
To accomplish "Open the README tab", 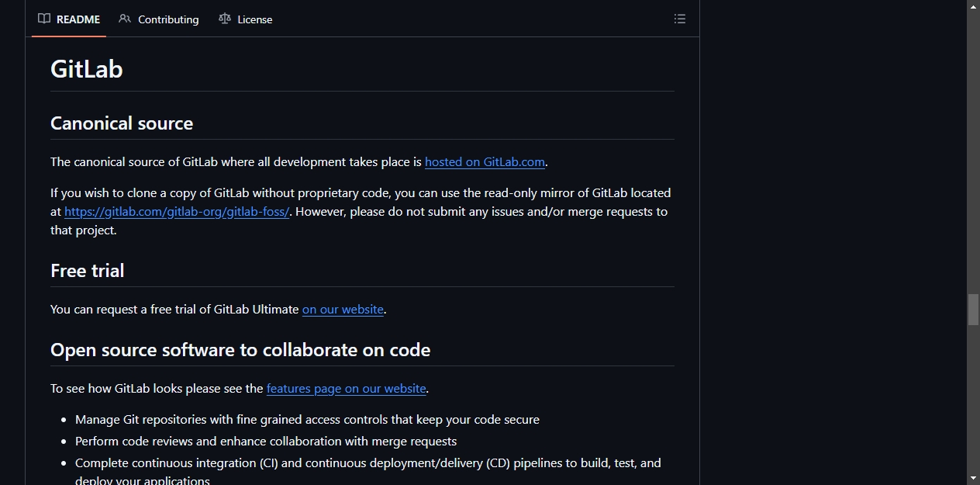I will (69, 19).
